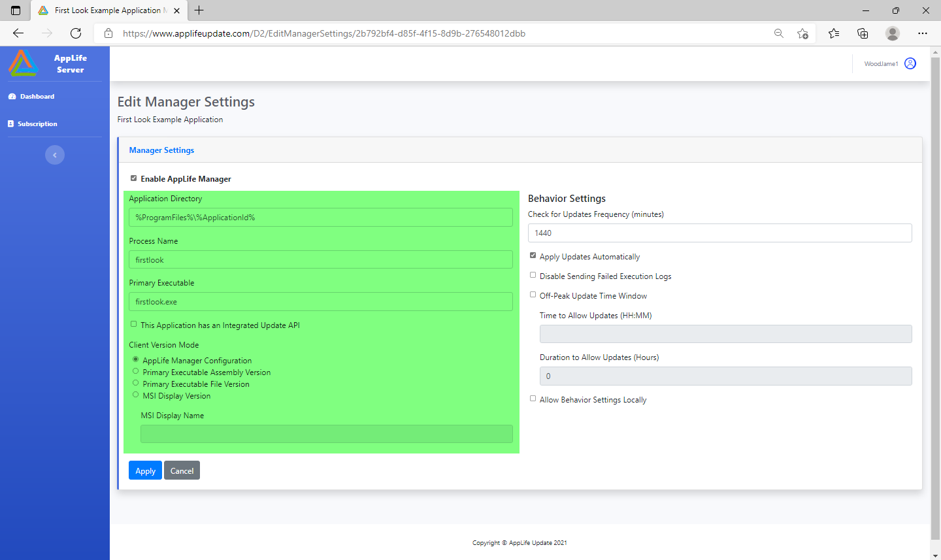This screenshot has width=941, height=560.
Task: Toggle the Enable AppLife Manager checkbox
Action: click(133, 178)
